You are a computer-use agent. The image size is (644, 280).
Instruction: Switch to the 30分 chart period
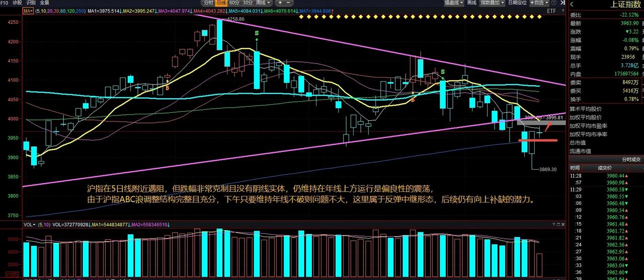point(247,3)
